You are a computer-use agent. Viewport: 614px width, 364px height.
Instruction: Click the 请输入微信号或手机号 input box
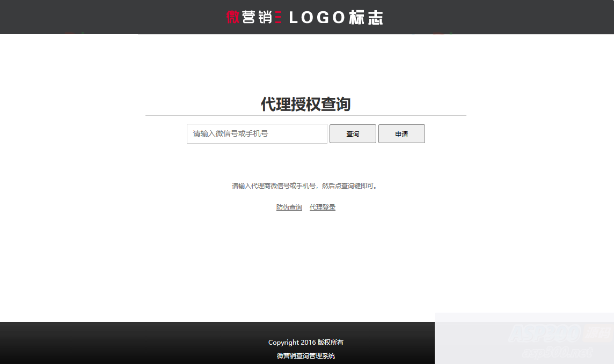click(257, 133)
